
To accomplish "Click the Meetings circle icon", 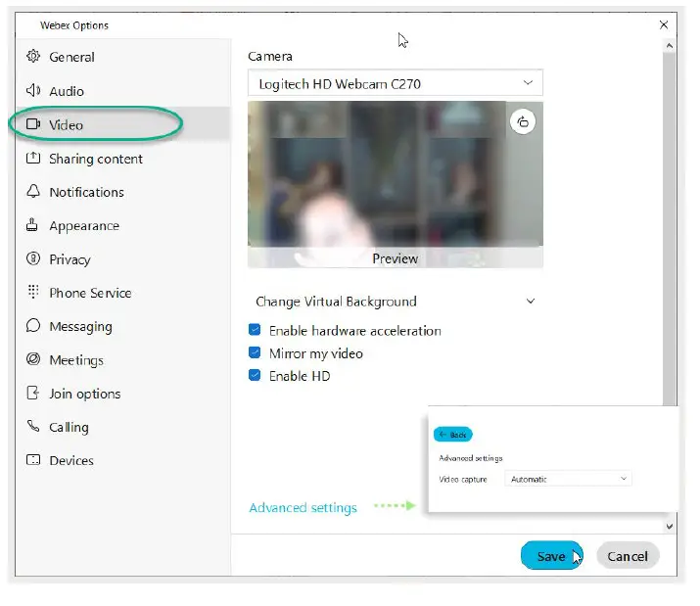I will (33, 359).
